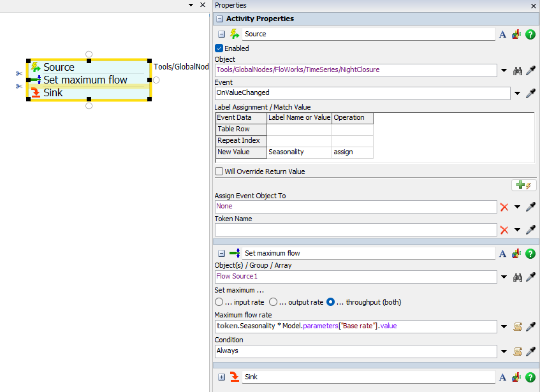Click the help icon in the Source header
Screen dimensions: 540x392
530,34
